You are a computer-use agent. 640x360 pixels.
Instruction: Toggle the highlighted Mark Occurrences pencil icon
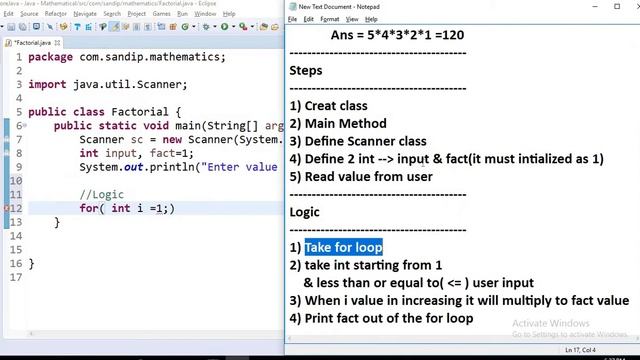115,27
